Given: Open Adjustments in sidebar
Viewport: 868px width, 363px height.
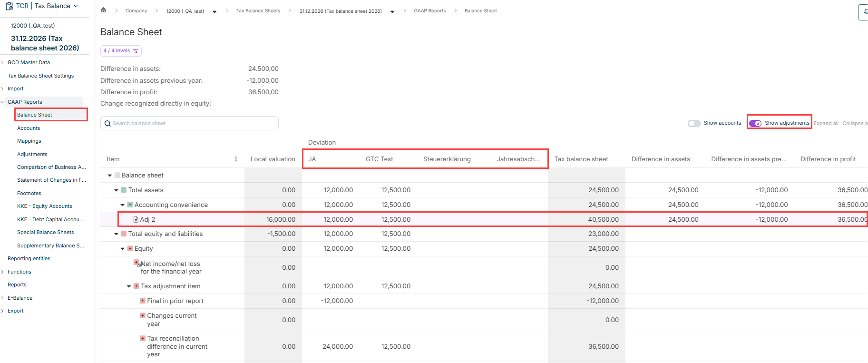Looking at the screenshot, I should coord(32,154).
